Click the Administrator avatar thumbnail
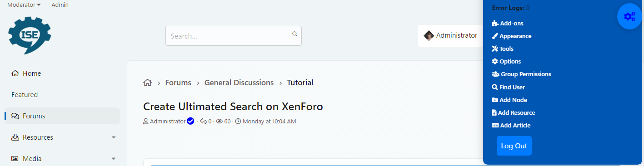The image size is (644, 166). pos(429,35)
